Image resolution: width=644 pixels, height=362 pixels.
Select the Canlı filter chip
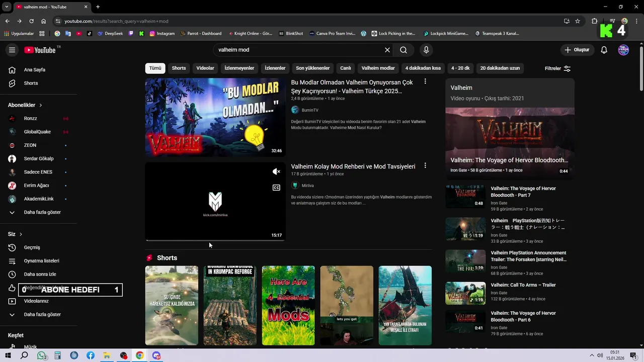346,68
